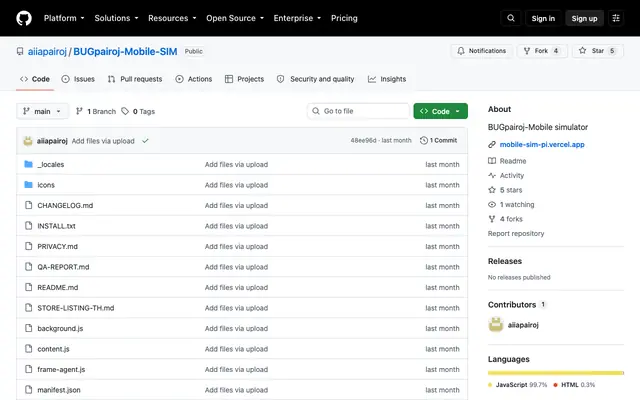
Task: Open the mobile-sim-pi.vercel.app link
Action: [x=542, y=144]
